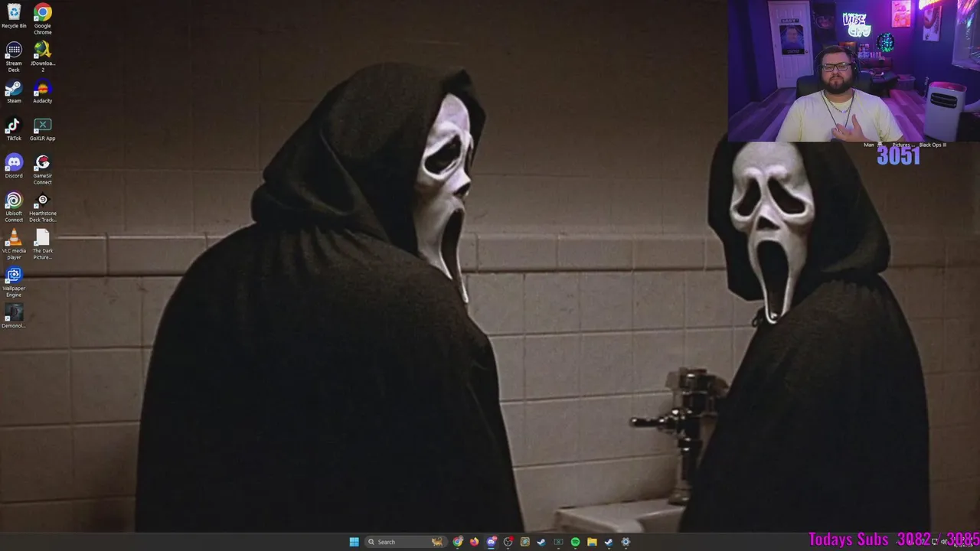The height and width of the screenshot is (551, 980).
Task: Open the GoXLR app from the taskbar
Action: (x=558, y=542)
